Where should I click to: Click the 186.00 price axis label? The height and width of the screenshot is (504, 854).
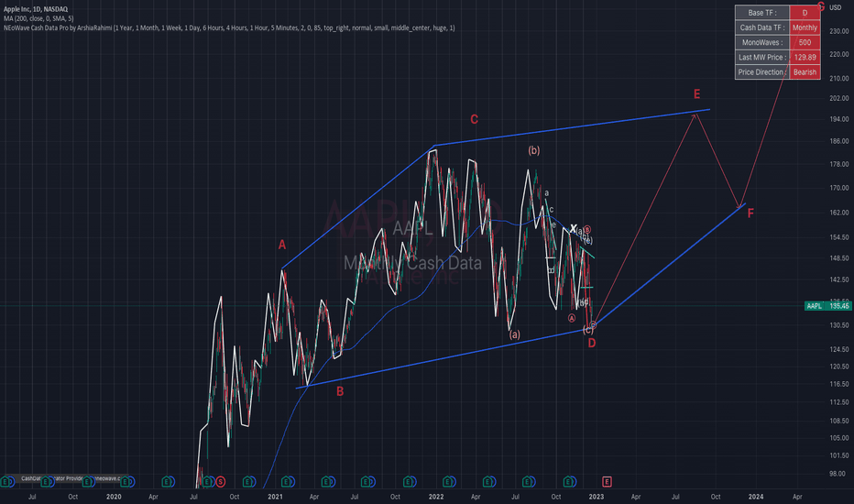pos(838,141)
